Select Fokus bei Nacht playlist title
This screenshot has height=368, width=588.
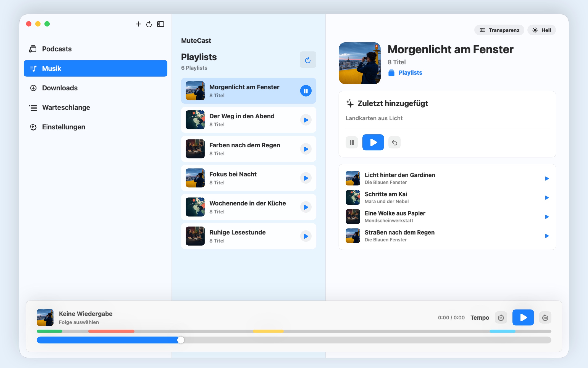click(x=233, y=174)
